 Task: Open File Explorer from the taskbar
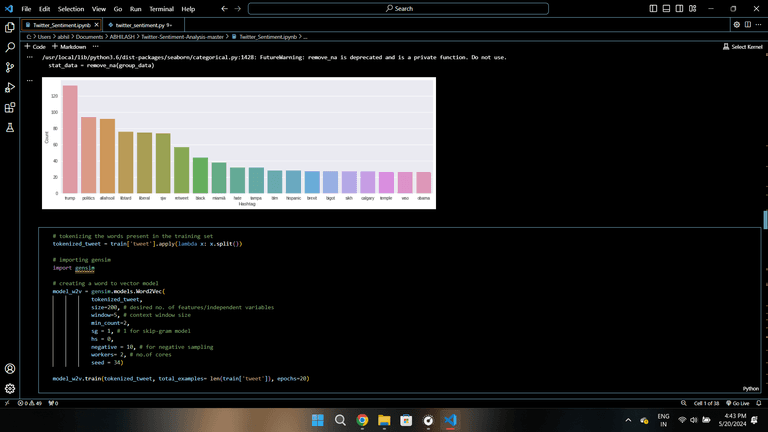point(384,420)
